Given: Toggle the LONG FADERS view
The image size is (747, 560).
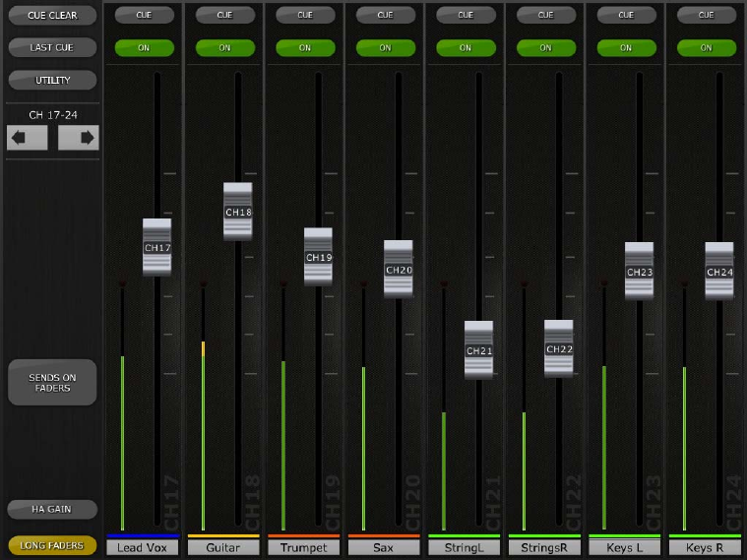Looking at the screenshot, I should [x=52, y=545].
